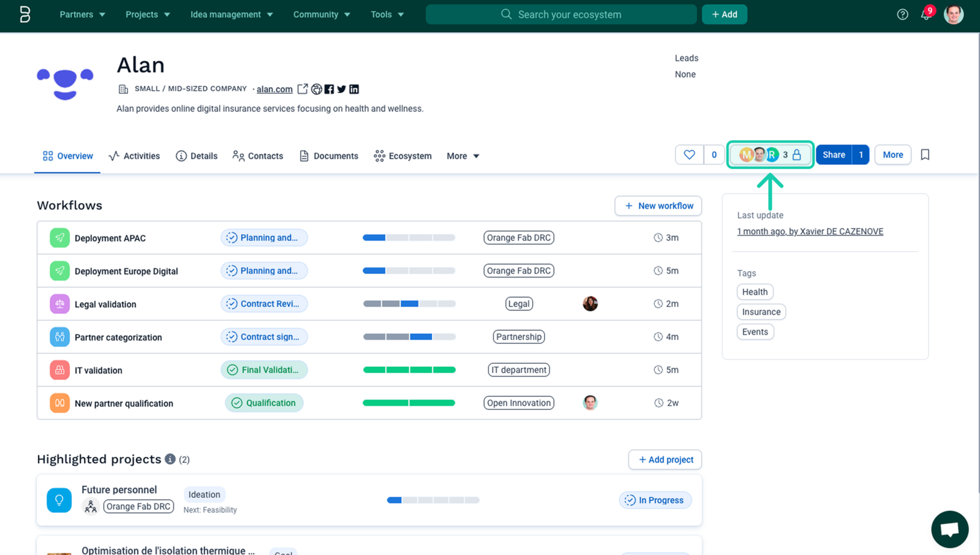Image resolution: width=980 pixels, height=555 pixels.
Task: Open Alan's LinkedIn page icon
Action: 354,89
